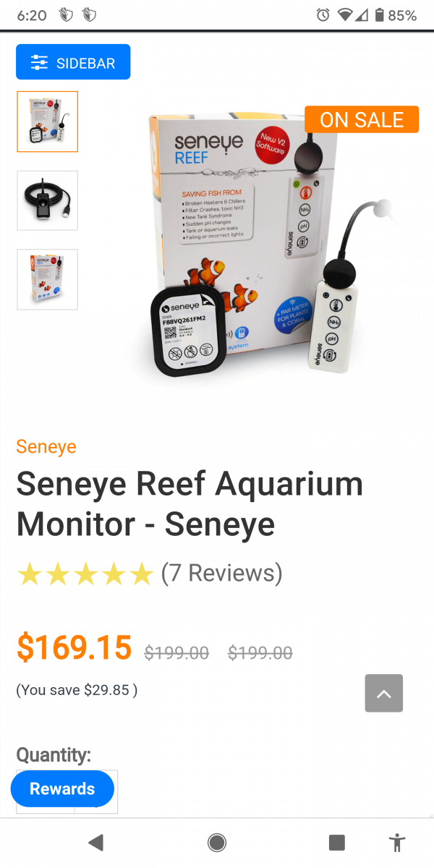Screen dimensions: 434x868
Task: Select the USB cable sensor thumbnail
Action: click(48, 200)
